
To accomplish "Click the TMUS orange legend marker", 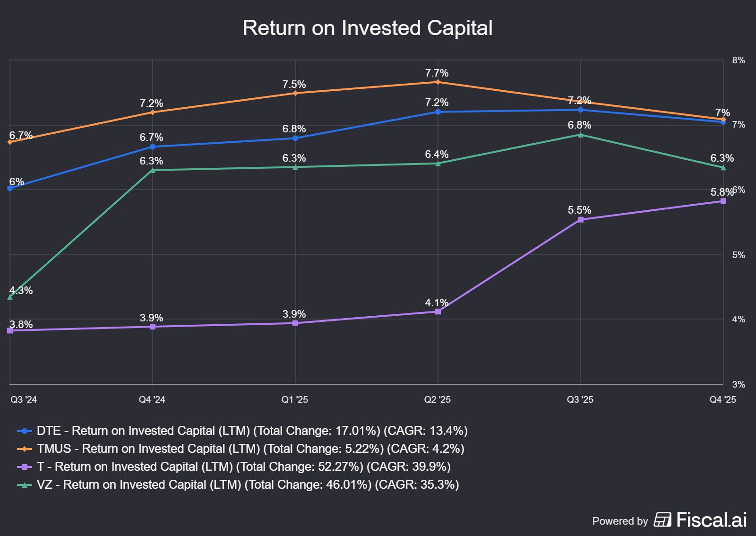I will (x=24, y=449).
